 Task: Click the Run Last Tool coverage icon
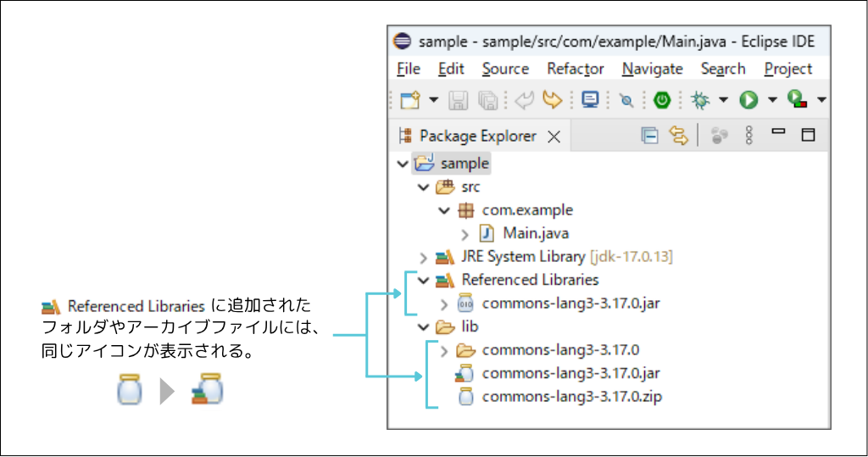click(x=797, y=99)
